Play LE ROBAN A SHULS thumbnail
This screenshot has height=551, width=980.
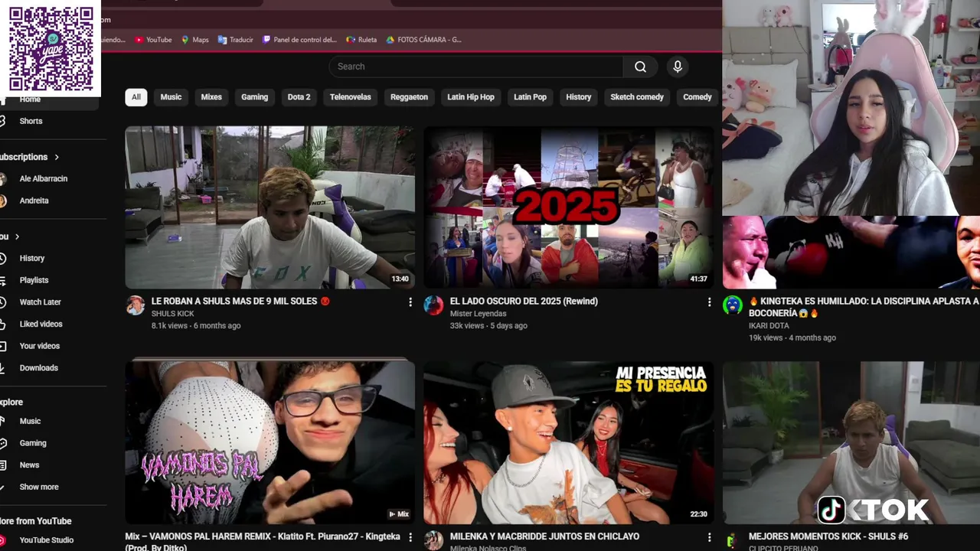coord(270,207)
